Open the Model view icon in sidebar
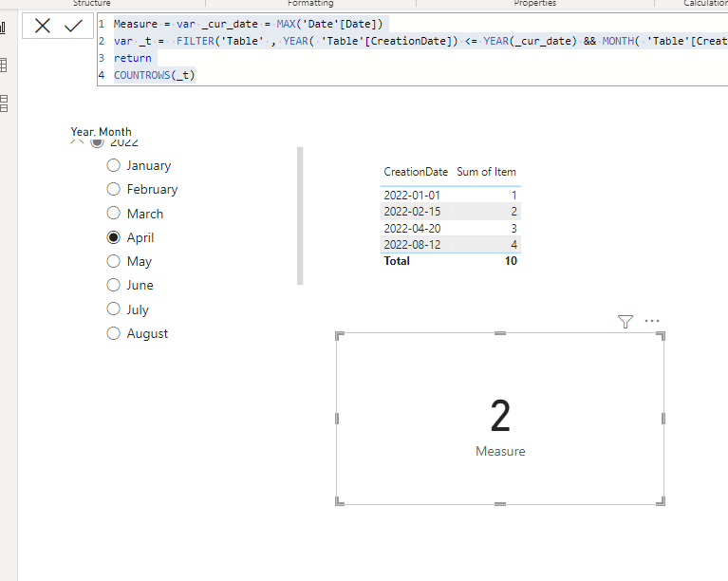Image resolution: width=728 pixels, height=581 pixels. (3, 103)
